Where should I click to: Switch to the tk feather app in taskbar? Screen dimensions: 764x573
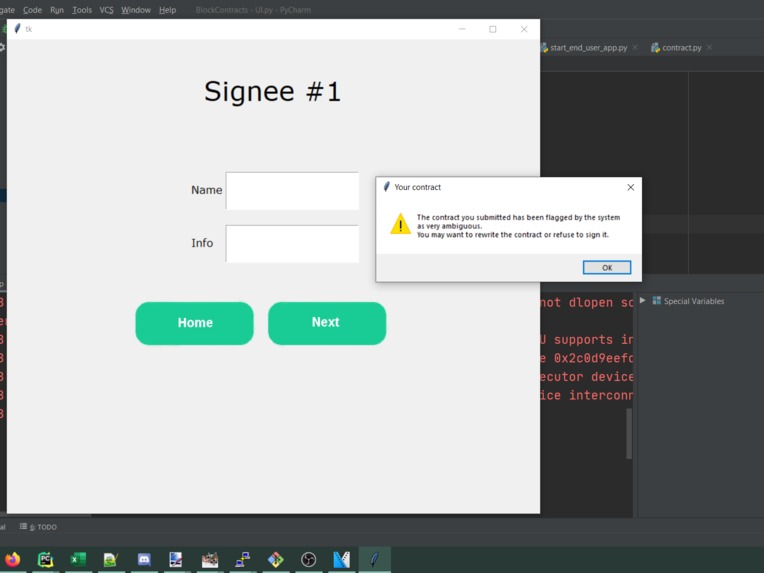[x=374, y=559]
